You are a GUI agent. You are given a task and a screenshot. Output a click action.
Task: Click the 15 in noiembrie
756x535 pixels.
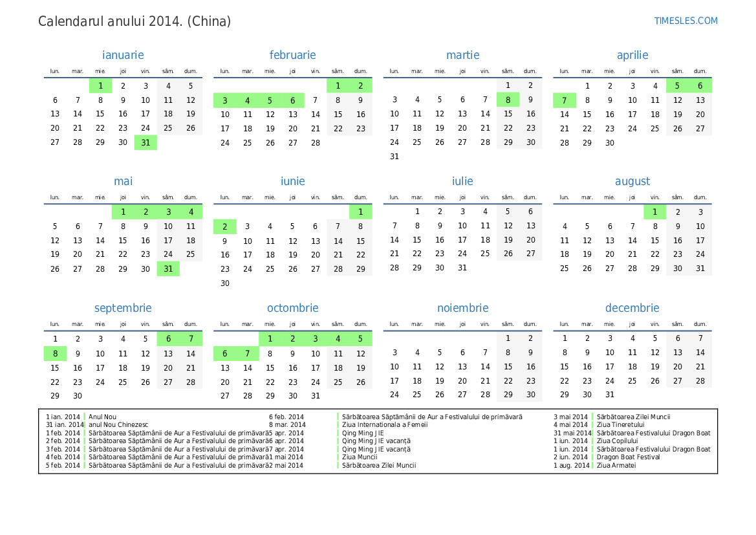point(508,367)
